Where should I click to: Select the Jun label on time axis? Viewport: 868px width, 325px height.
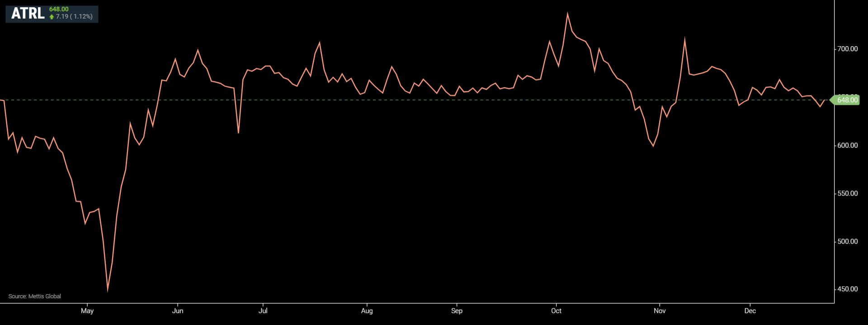pyautogui.click(x=178, y=311)
